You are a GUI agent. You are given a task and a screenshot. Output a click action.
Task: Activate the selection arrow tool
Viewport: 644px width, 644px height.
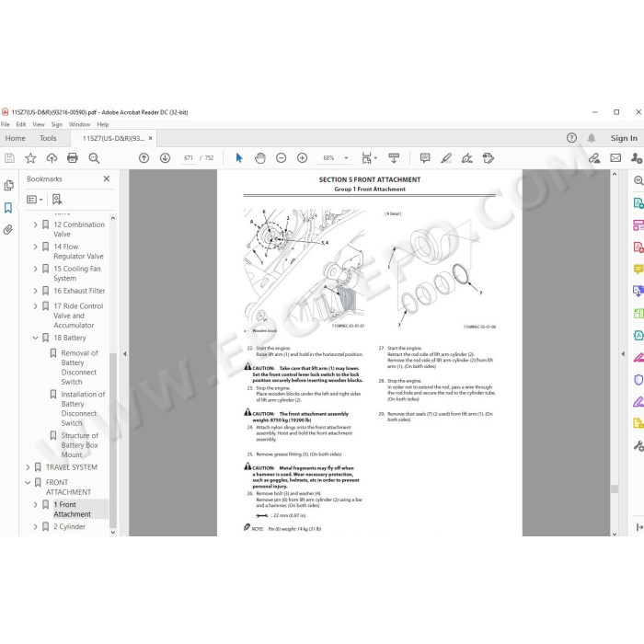(239, 158)
